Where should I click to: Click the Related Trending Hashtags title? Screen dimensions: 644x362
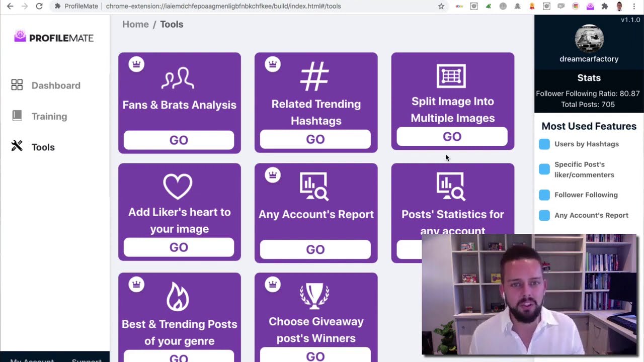[316, 112]
